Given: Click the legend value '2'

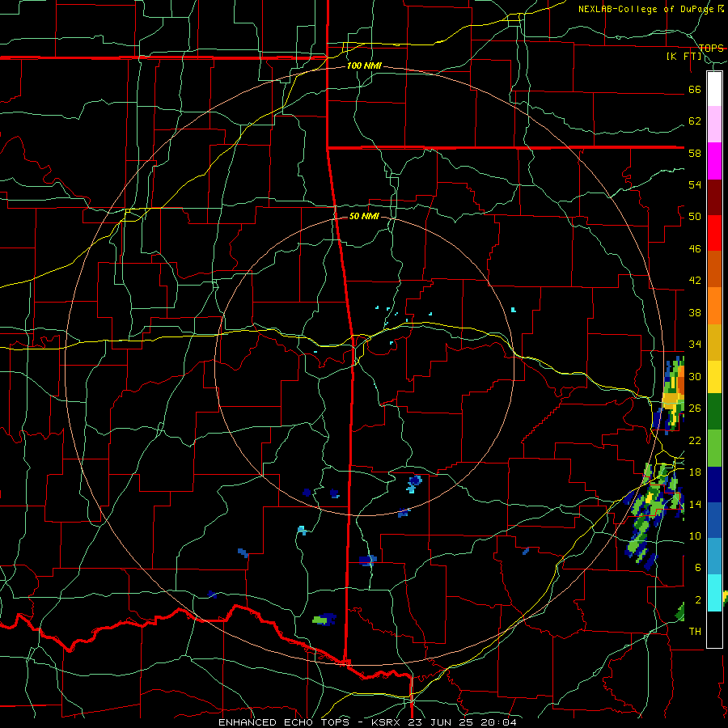Looking at the screenshot, I should tap(698, 600).
